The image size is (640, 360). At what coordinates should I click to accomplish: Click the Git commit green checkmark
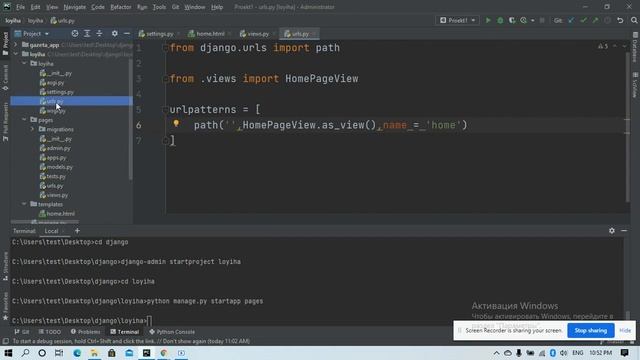click(x=583, y=20)
